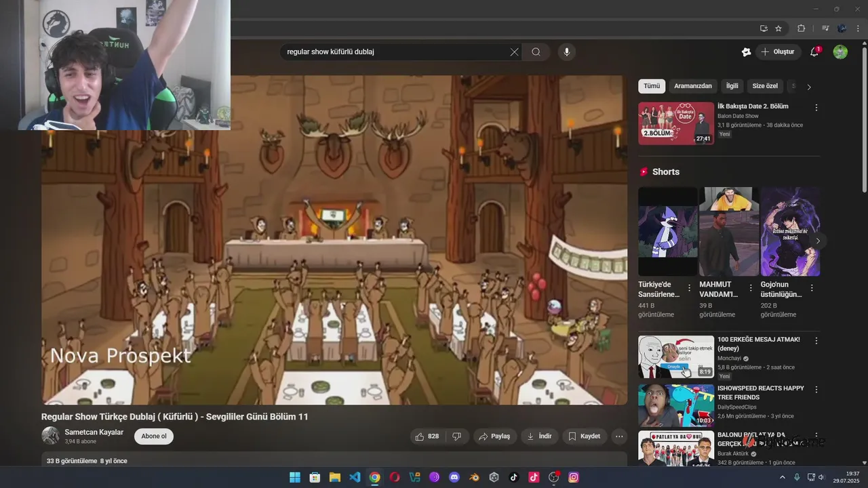Click the sparkle icon beside Oluştur
Image resolution: width=868 pixels, height=488 pixels.
[x=747, y=52]
